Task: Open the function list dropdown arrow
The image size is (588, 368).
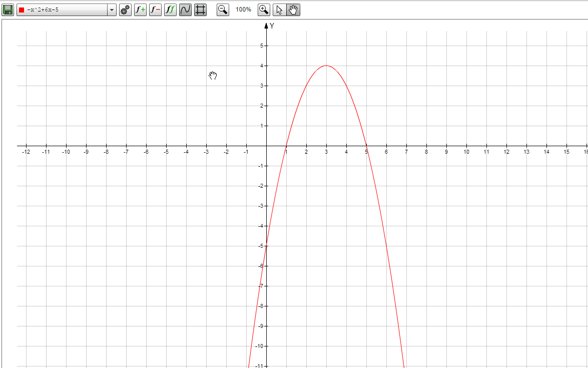Action: (x=112, y=10)
